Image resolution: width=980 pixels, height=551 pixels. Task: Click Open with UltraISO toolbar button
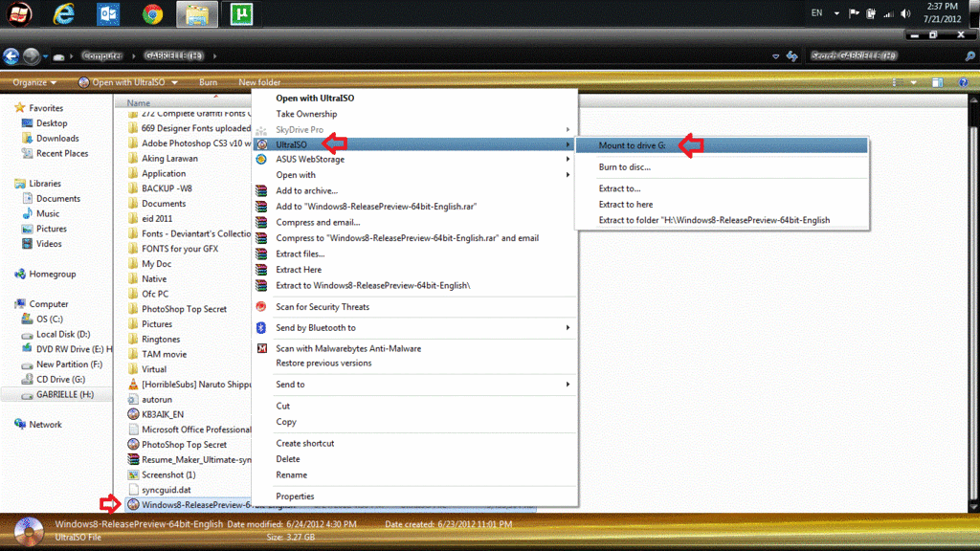coord(122,82)
